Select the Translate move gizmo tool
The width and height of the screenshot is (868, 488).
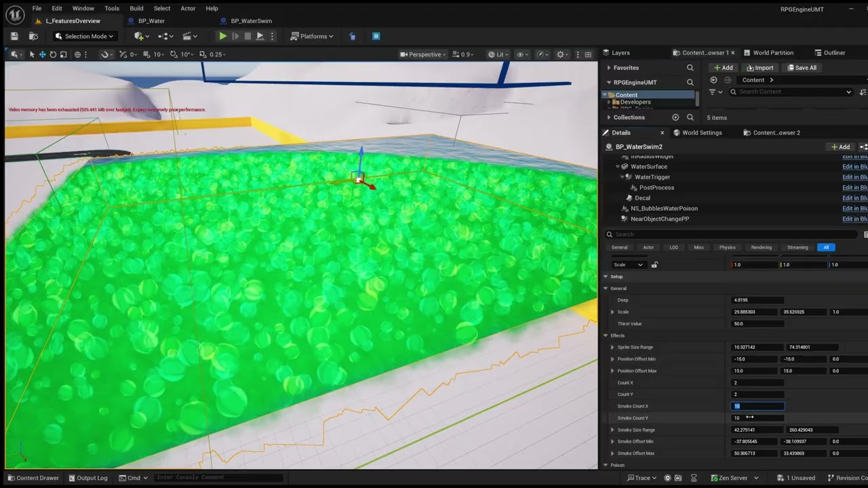point(42,54)
